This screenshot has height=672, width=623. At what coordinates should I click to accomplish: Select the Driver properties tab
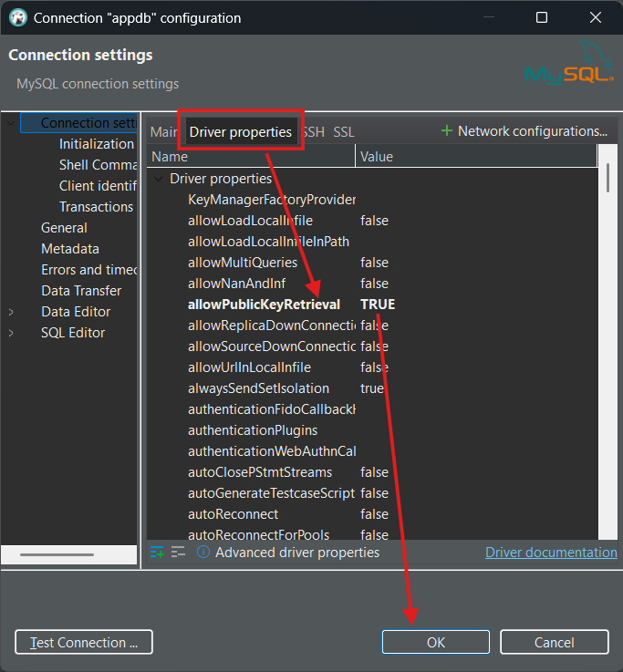click(x=241, y=132)
